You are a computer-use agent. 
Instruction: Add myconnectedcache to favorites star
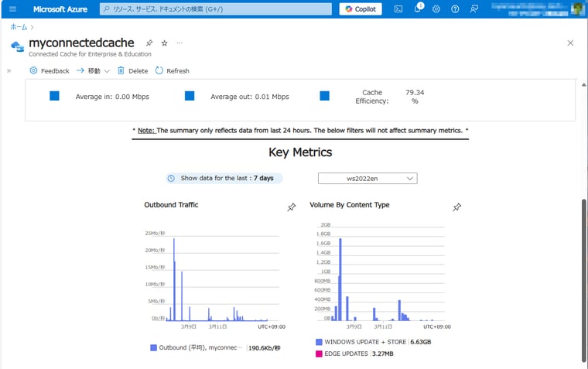coord(164,43)
